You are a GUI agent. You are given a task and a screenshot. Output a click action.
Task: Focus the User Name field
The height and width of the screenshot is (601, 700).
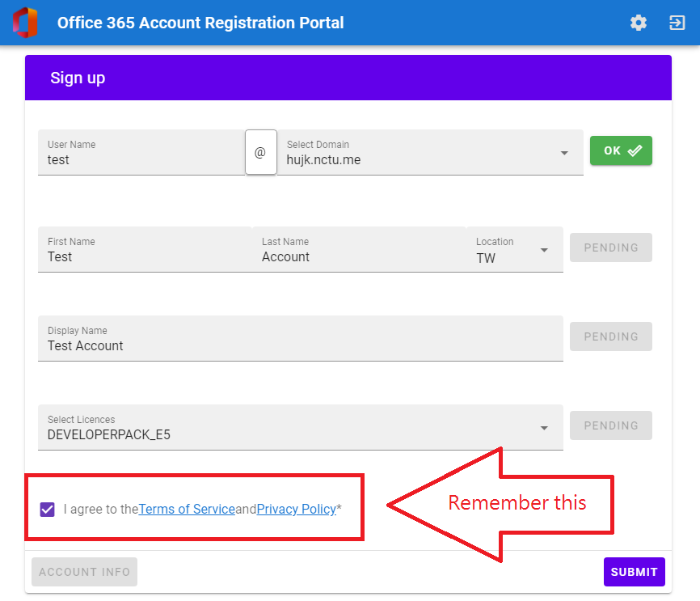click(141, 152)
